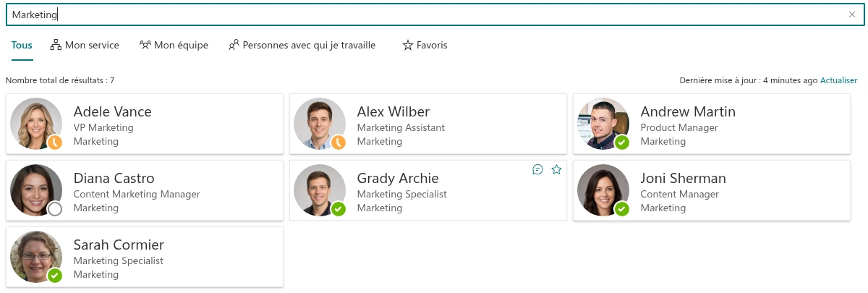
Task: Open Adele Vance's profile photo
Action: pyautogui.click(x=36, y=124)
